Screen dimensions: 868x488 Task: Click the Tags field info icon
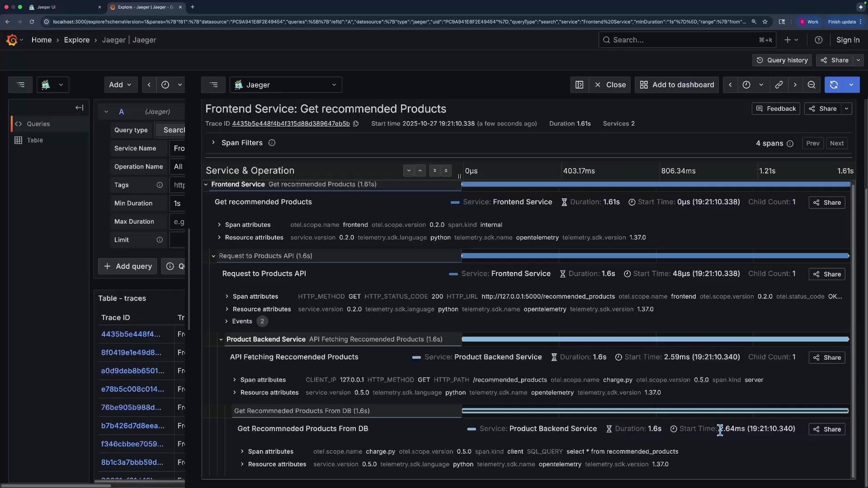pos(160,185)
